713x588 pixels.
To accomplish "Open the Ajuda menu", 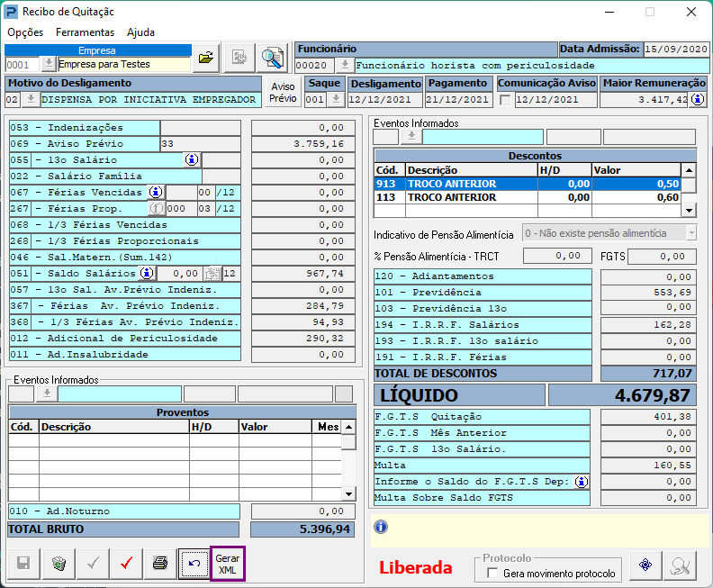I will tap(141, 32).
